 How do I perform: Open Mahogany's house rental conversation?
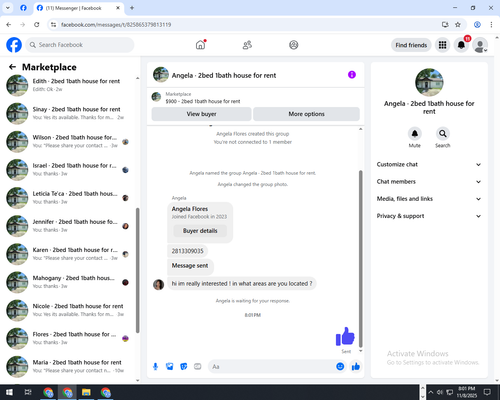coord(69,282)
